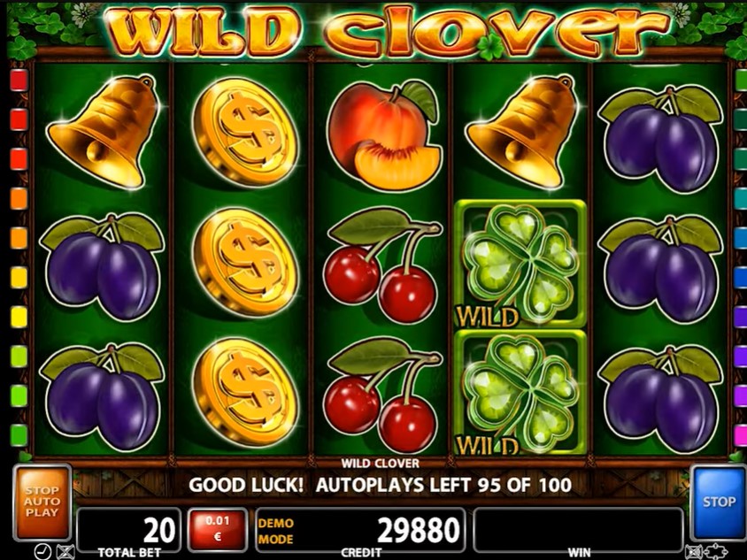
Task: Click the top dollar coin on second reel
Action: [x=245, y=133]
